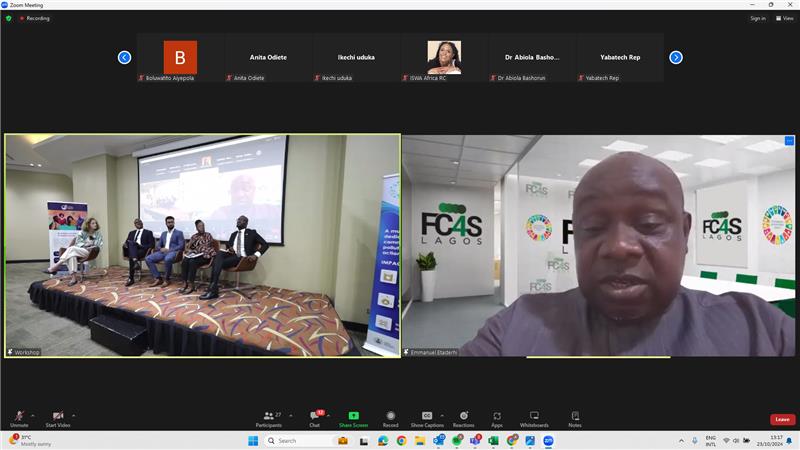Viewport: 800px width, 450px height.
Task: Open the Chat panel
Action: tap(315, 419)
